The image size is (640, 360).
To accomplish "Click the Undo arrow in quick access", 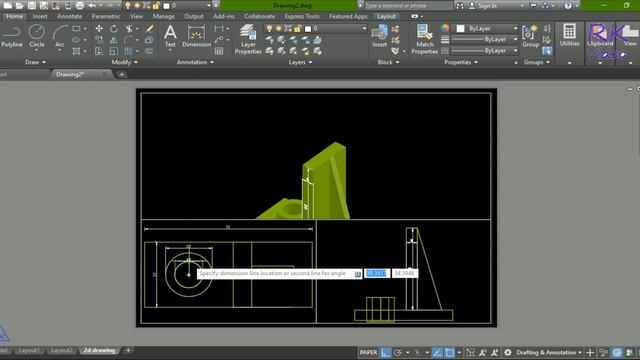I will 92,6.
